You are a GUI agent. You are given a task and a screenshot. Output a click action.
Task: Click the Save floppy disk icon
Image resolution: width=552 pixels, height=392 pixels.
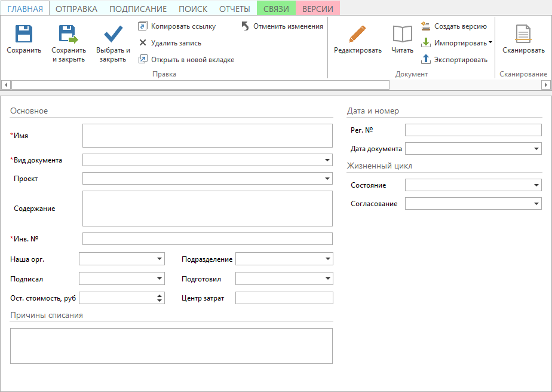tap(24, 34)
